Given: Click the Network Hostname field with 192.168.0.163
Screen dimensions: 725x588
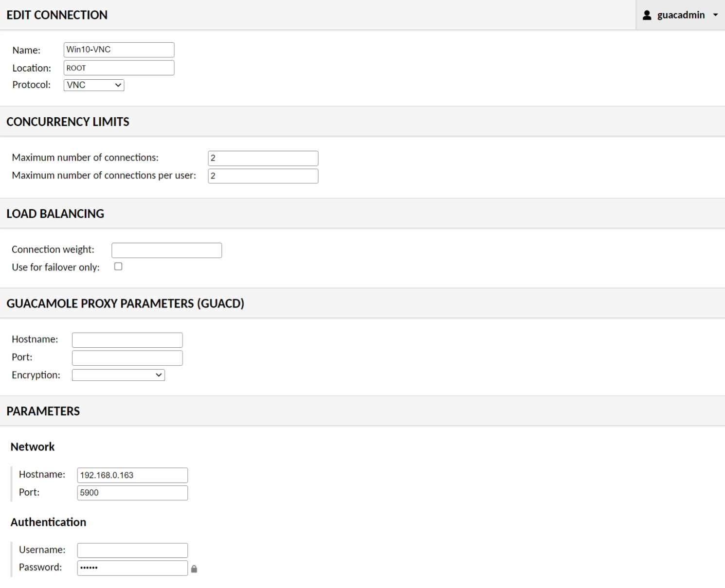Looking at the screenshot, I should point(132,475).
